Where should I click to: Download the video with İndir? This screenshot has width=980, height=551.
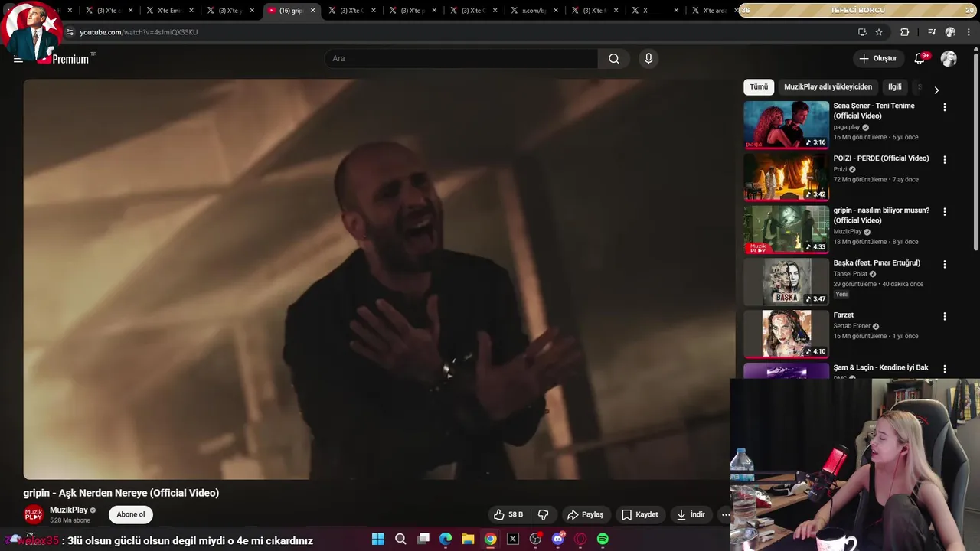[691, 514]
